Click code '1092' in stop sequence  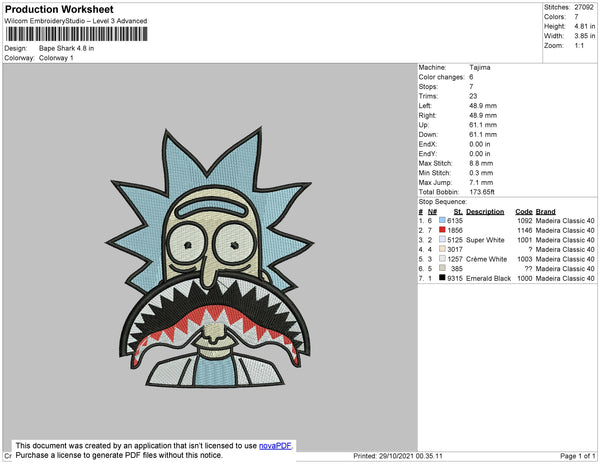pyautogui.click(x=525, y=221)
